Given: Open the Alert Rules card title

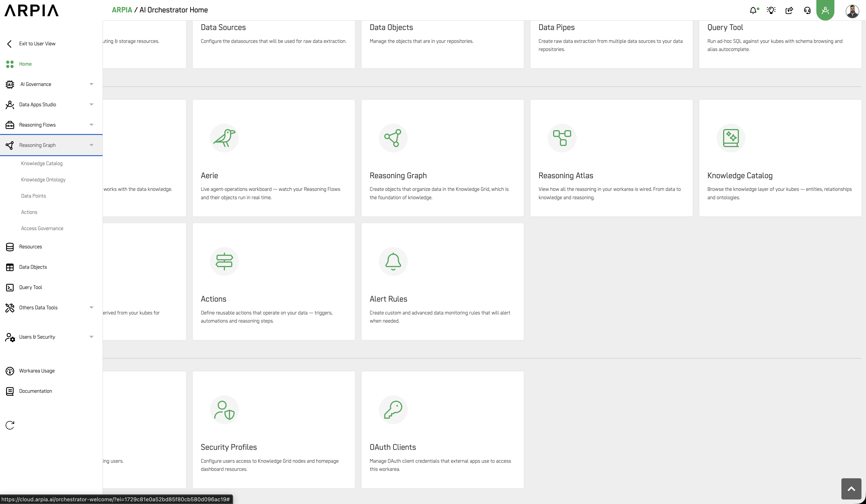Looking at the screenshot, I should click(388, 299).
